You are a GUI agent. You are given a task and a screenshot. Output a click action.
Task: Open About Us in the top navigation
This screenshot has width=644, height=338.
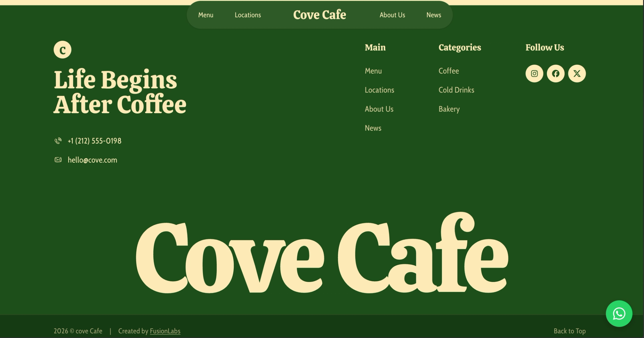(x=392, y=15)
